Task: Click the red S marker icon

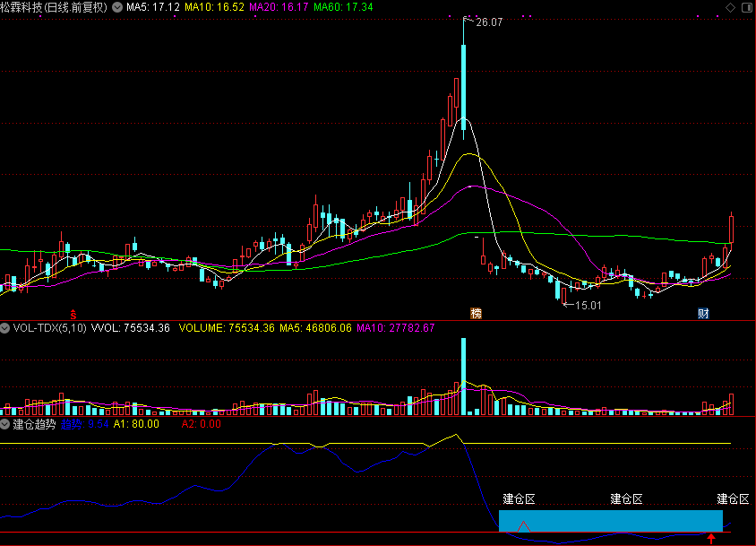Action: point(74,314)
